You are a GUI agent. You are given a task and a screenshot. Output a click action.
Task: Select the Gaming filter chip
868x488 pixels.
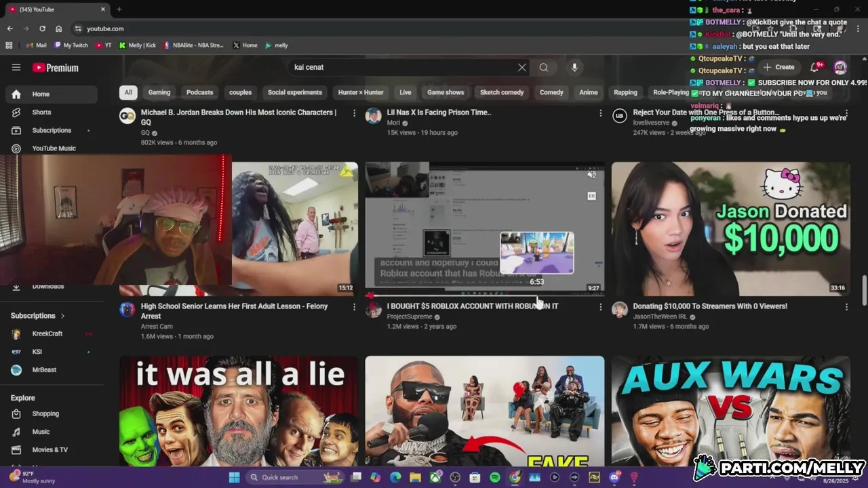[159, 92]
